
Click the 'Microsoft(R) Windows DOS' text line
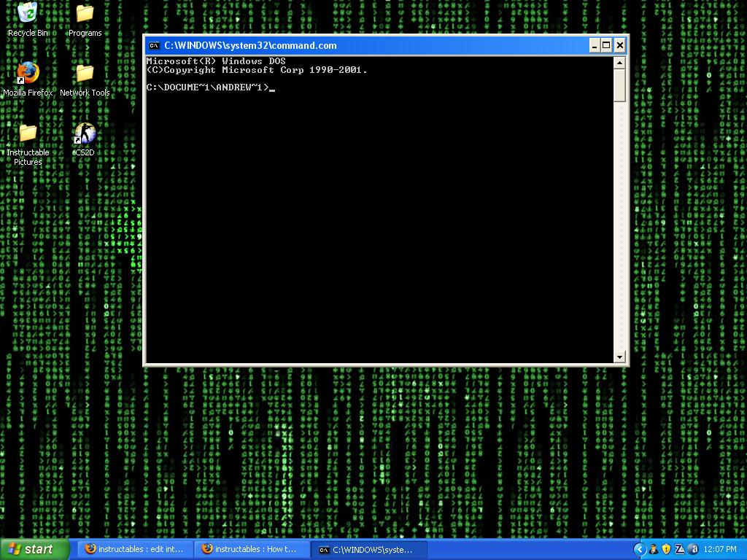(x=216, y=61)
